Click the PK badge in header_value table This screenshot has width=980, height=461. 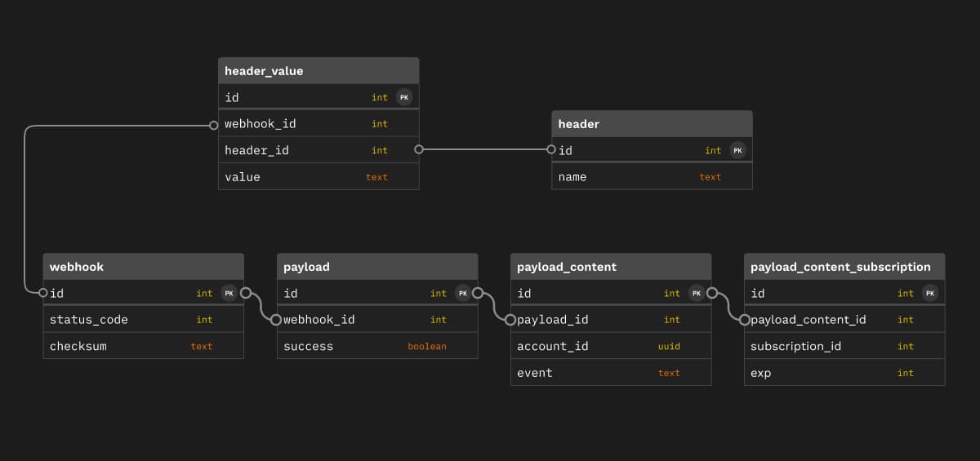tap(404, 97)
